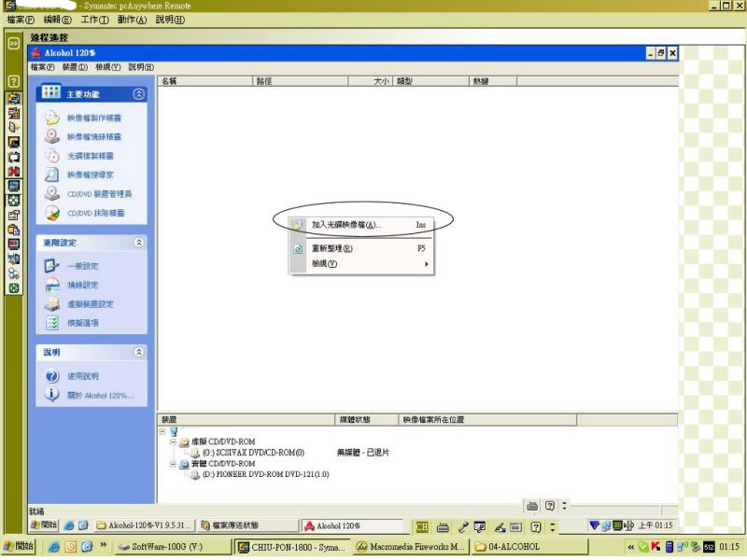Start the 光碟複製精靈 disc copy wizard
This screenshot has height=560, width=747.
click(x=90, y=156)
